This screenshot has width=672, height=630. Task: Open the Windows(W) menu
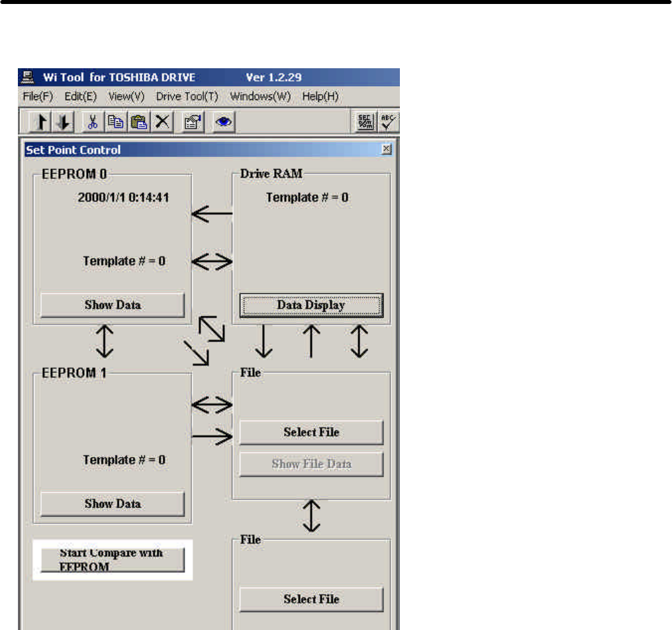pyautogui.click(x=261, y=97)
